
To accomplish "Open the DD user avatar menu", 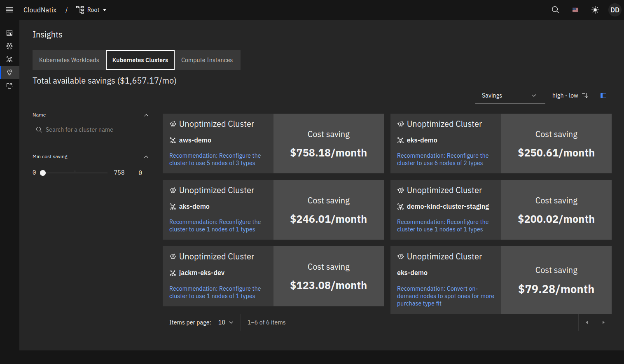I will pos(615,10).
